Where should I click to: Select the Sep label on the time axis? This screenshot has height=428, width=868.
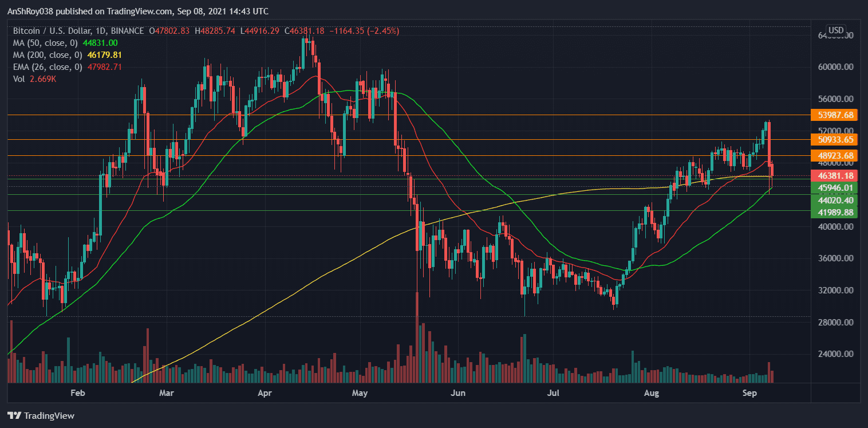(751, 393)
